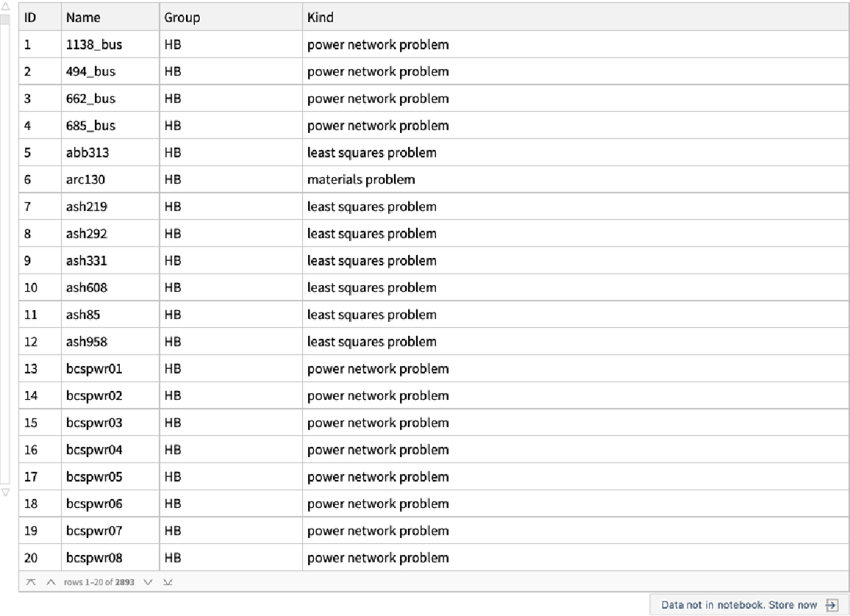
Task: Click the scroll-up triangle above the scrollbar
Action: [5, 7]
